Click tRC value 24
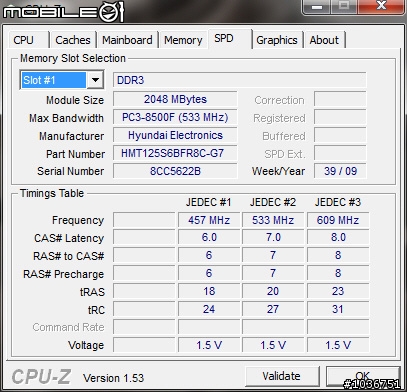This screenshot has height=392, width=407. 209,309
